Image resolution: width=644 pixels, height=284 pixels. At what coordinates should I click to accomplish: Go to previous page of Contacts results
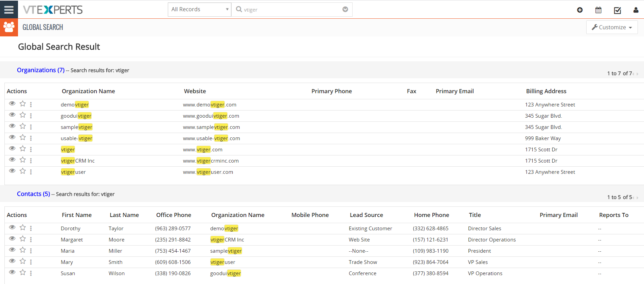click(x=633, y=198)
